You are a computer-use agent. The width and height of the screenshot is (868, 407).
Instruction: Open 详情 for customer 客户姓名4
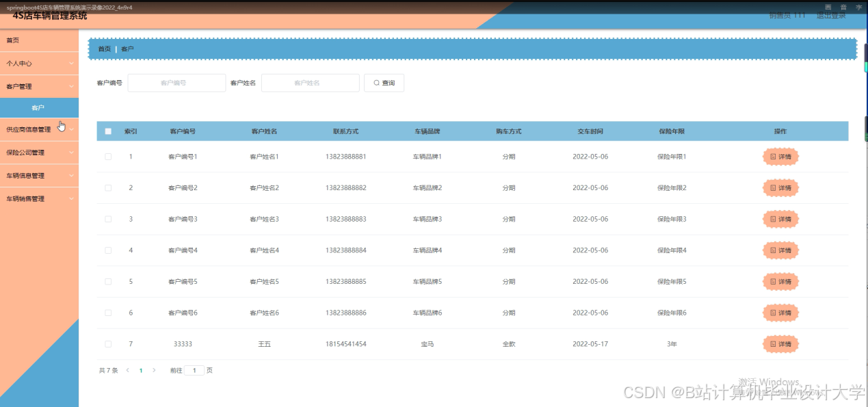coord(780,250)
